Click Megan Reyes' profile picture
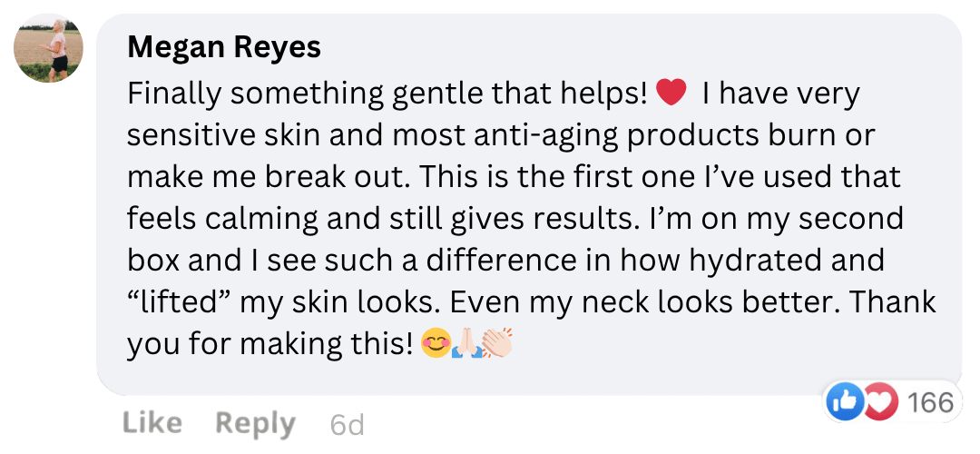The height and width of the screenshot is (454, 980). [x=49, y=48]
